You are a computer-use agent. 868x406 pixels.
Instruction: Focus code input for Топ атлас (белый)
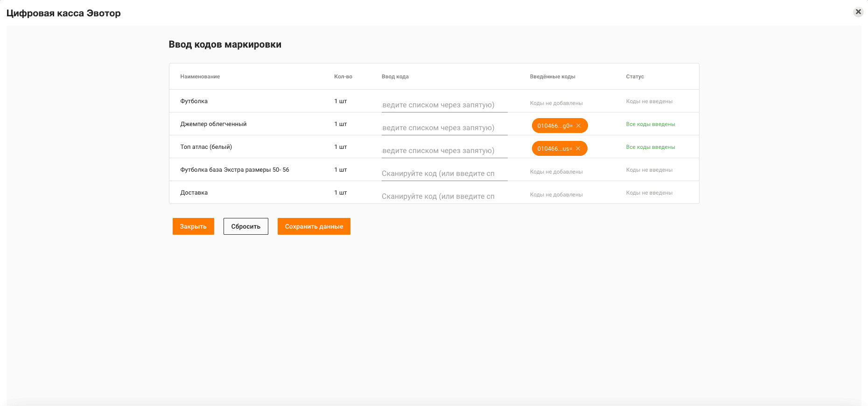[x=444, y=151]
